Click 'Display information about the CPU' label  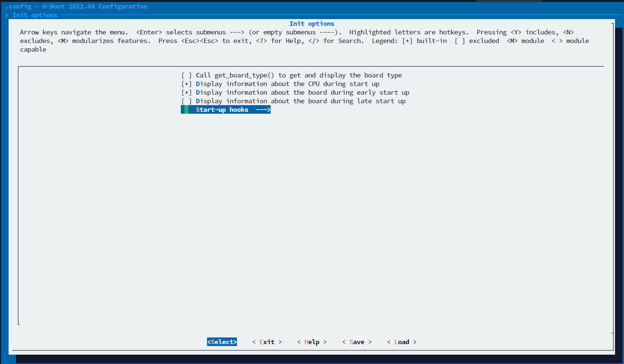tap(287, 84)
